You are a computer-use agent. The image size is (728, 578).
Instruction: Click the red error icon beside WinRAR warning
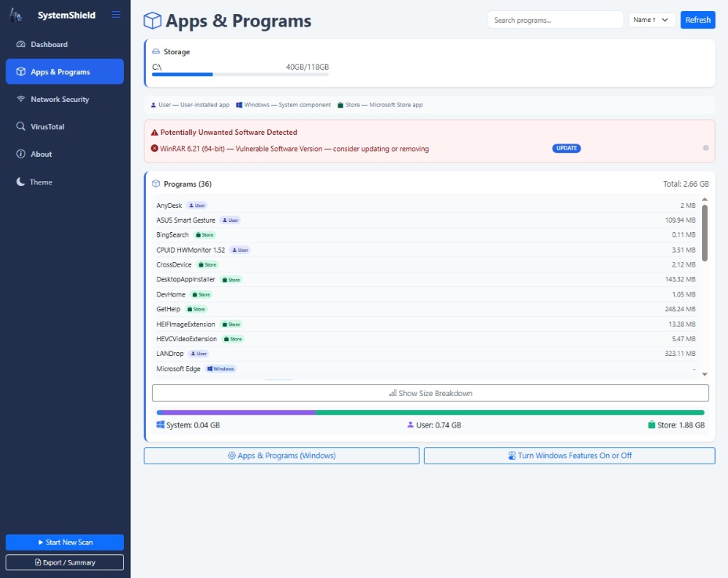pos(154,148)
